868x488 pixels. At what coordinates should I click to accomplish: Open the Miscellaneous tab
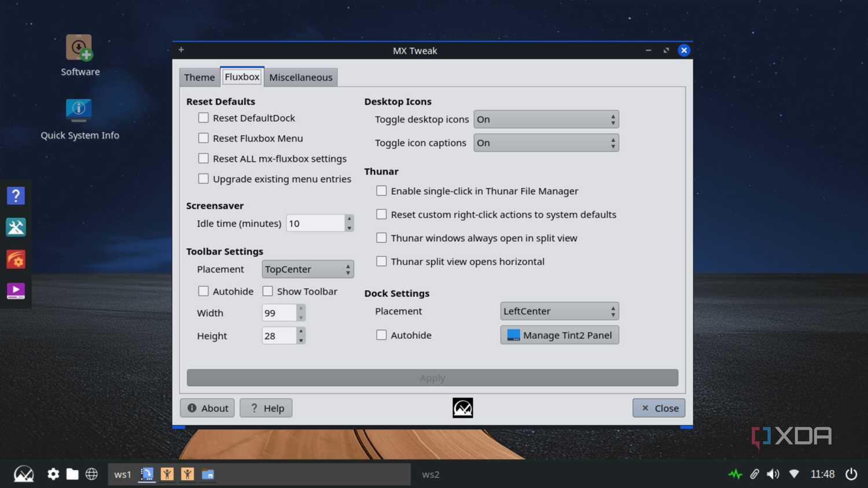301,77
